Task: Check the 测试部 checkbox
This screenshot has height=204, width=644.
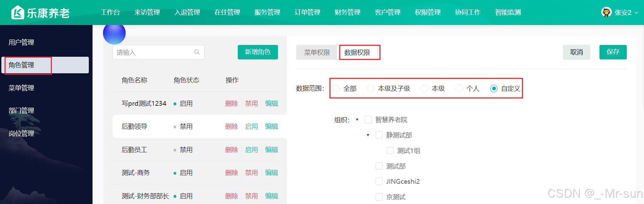Action: 379,166
